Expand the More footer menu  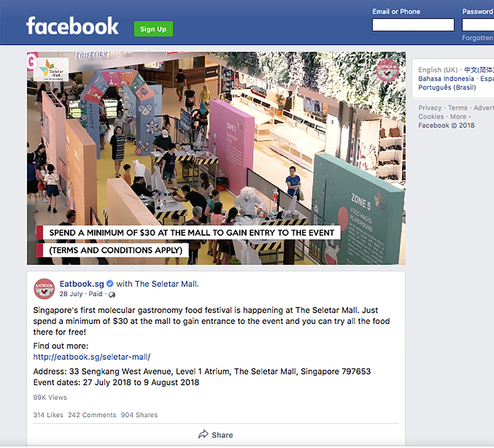[458, 117]
